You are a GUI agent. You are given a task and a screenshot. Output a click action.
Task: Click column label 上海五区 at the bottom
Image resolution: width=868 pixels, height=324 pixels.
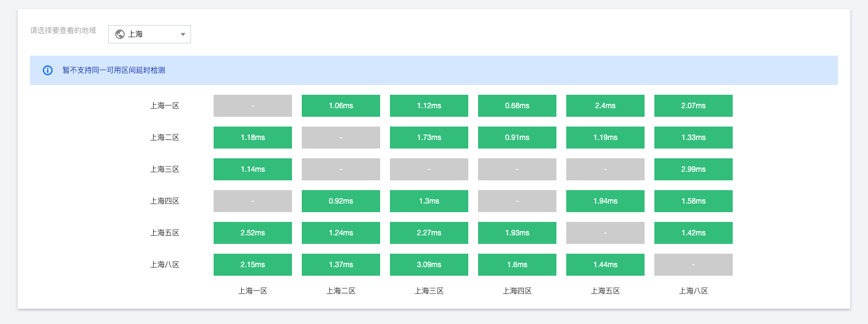click(605, 291)
